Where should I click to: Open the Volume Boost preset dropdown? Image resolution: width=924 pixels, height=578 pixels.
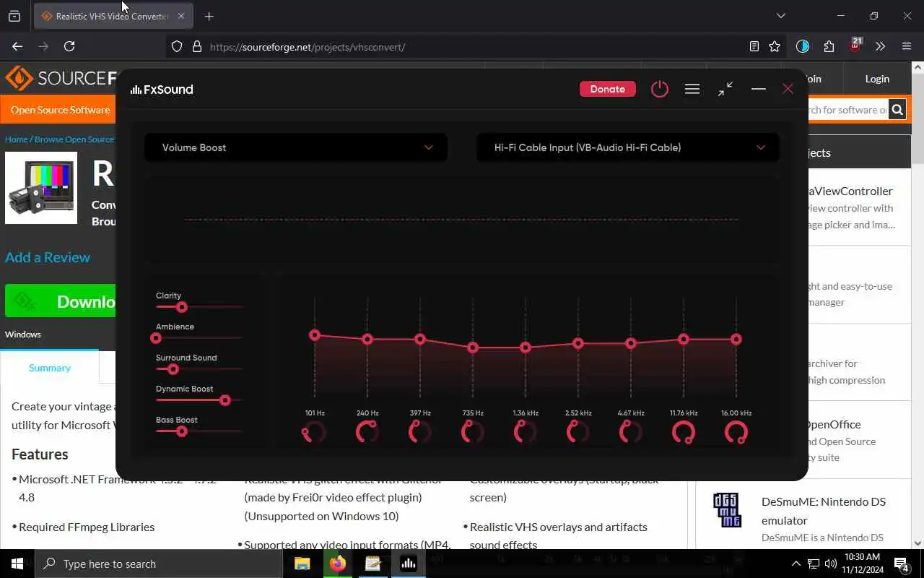coord(296,147)
